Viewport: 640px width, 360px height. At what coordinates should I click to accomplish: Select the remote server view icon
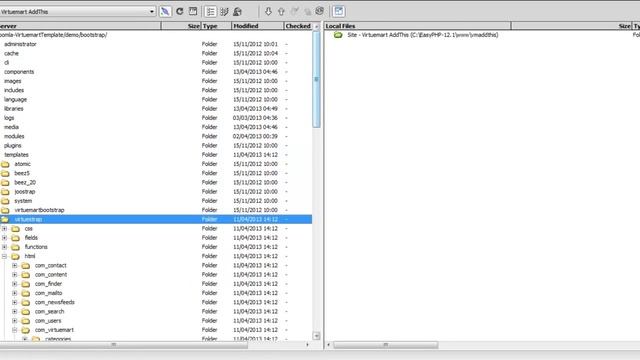coord(211,11)
